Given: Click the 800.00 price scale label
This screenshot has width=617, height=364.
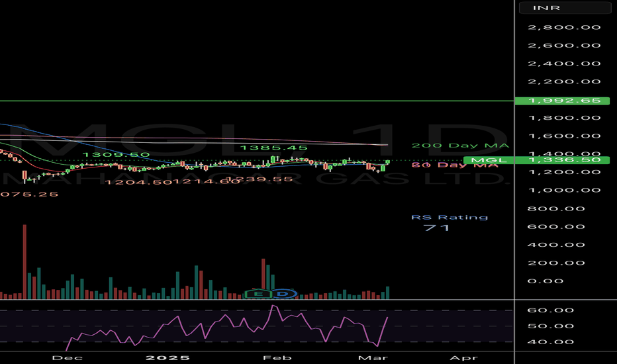Looking at the screenshot, I should tap(556, 208).
